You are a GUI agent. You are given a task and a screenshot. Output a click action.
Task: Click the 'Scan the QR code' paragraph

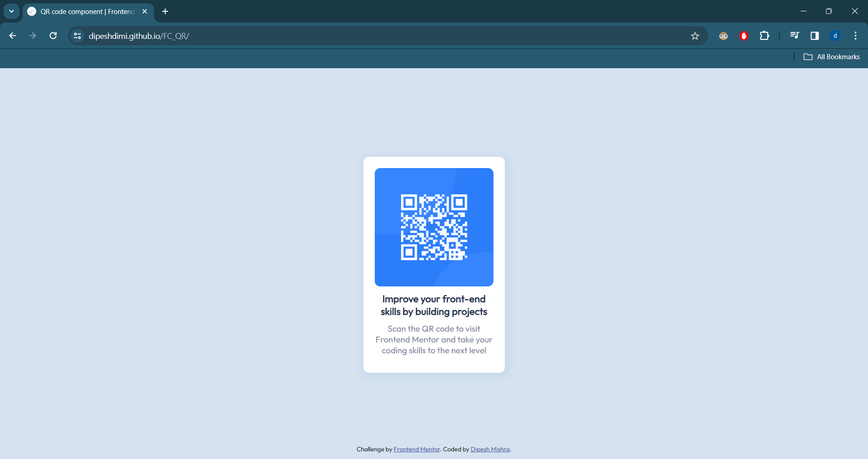pyautogui.click(x=434, y=340)
